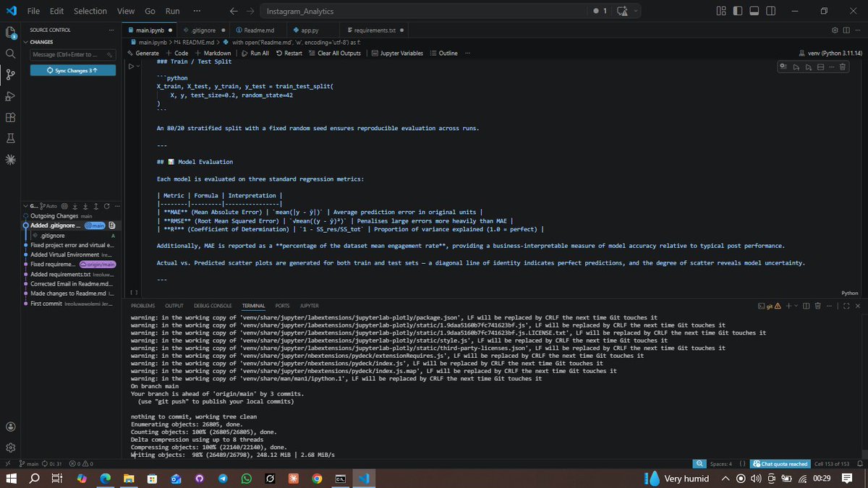868x488 pixels.
Task: Switch to the requirements.txt tab
Action: coord(375,30)
